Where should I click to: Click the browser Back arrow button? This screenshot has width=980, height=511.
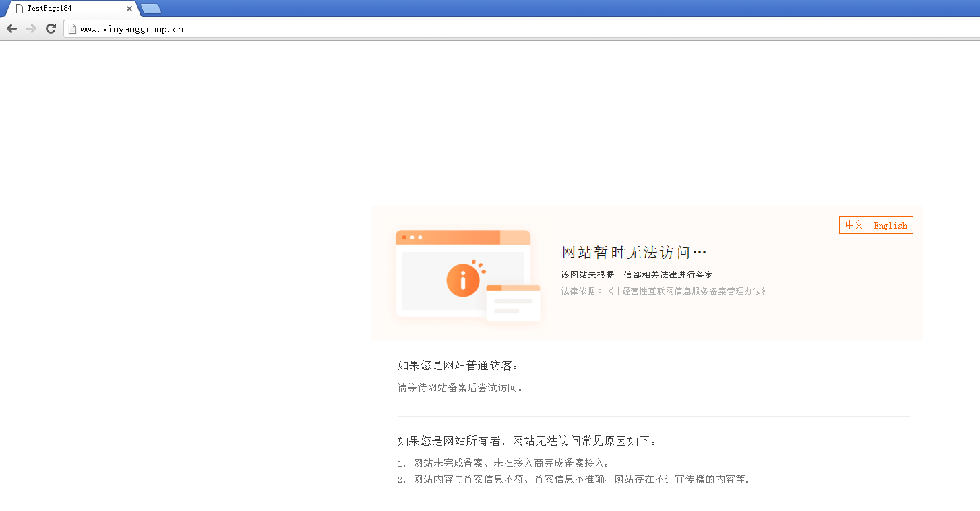click(x=11, y=29)
